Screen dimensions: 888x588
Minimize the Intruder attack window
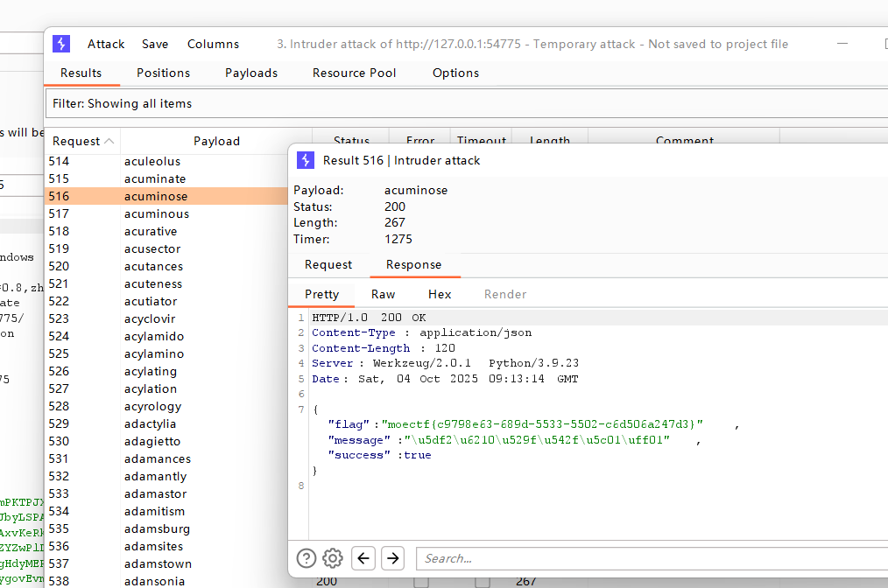pos(842,44)
